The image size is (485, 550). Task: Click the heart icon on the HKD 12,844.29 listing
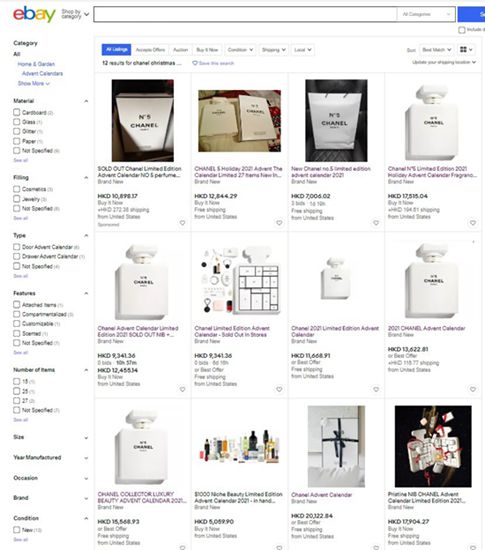[x=279, y=223]
